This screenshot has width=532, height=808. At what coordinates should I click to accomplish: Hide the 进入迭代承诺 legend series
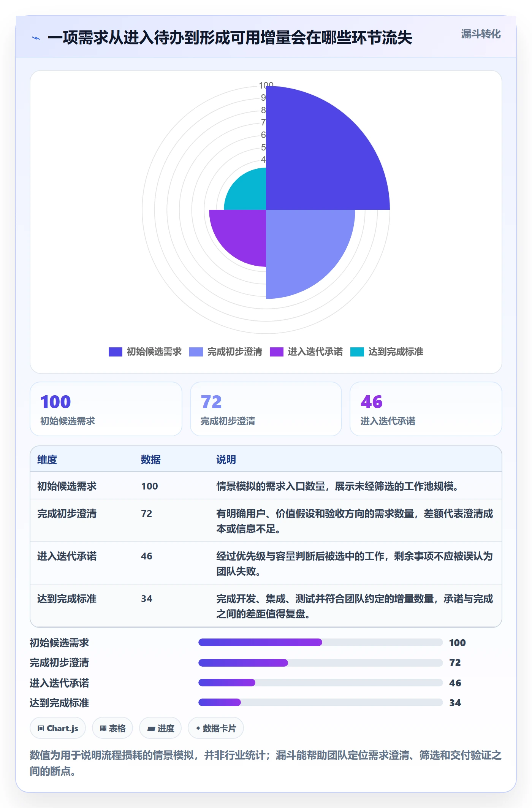click(x=306, y=352)
